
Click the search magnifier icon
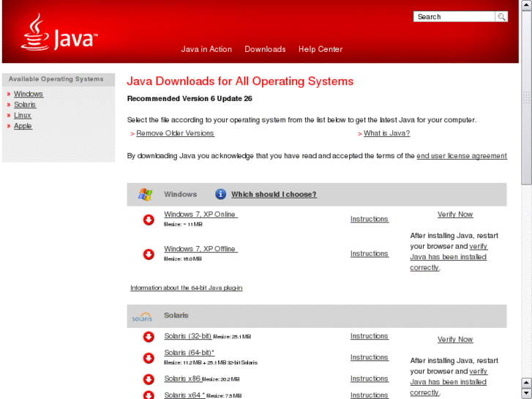pyautogui.click(x=501, y=17)
